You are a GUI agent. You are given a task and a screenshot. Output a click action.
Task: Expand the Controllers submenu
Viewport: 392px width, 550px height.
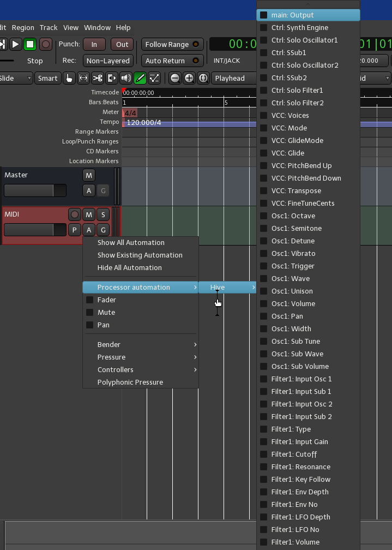pos(140,370)
